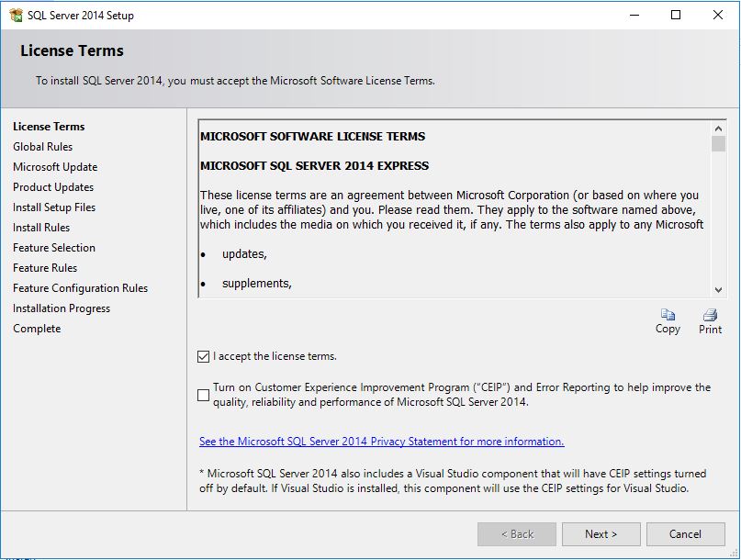Enable the CEIP and Error Reporting checkbox
This screenshot has height=560, width=741.
(x=204, y=395)
